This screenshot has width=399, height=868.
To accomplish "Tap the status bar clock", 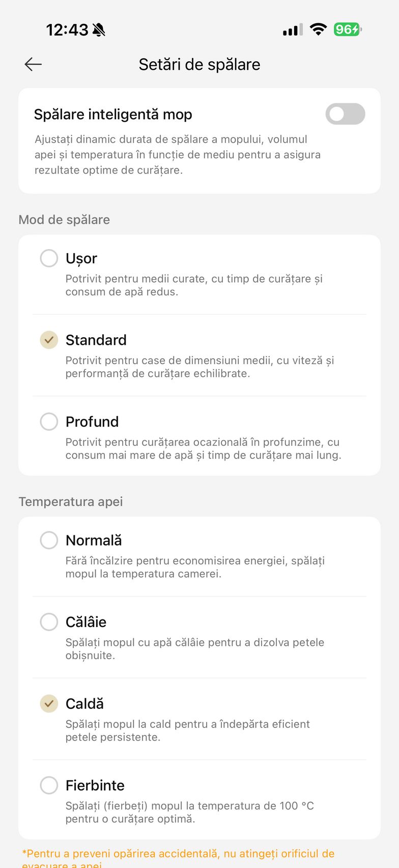I will (x=67, y=30).
